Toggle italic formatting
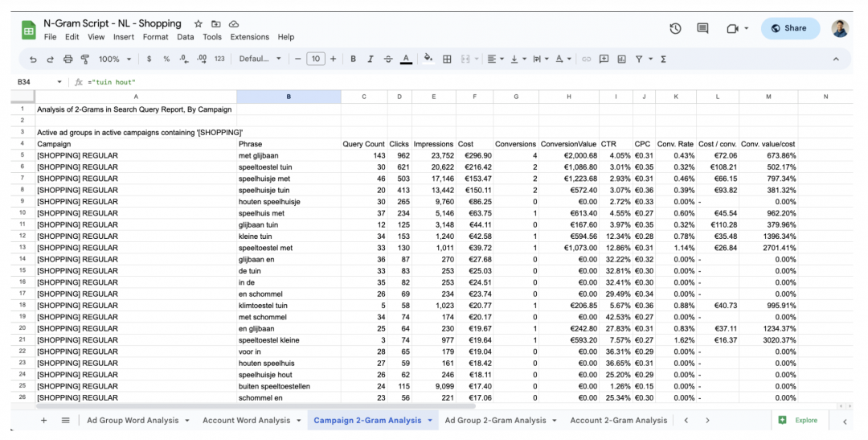 click(x=371, y=60)
